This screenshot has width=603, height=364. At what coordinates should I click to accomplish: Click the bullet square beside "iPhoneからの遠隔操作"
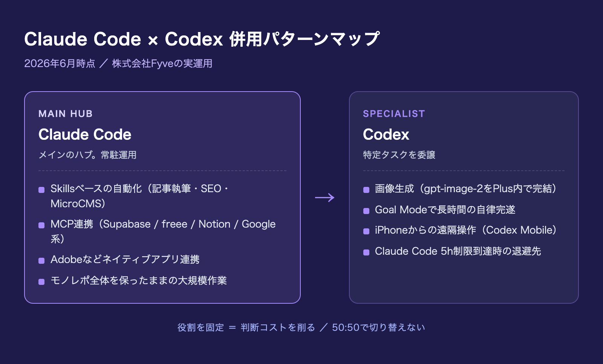tap(366, 231)
